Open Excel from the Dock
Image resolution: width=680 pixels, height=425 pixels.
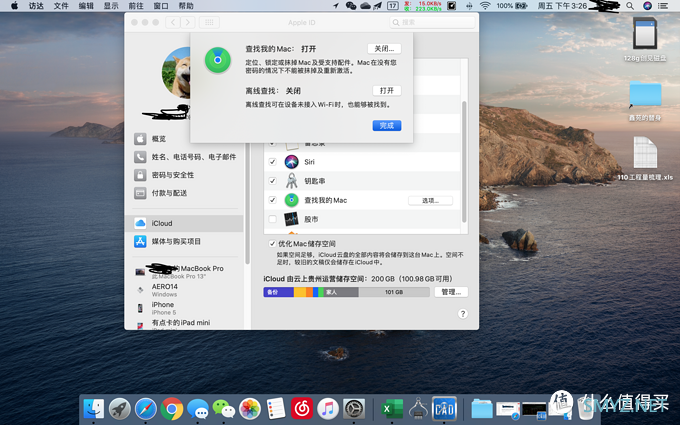pos(392,409)
